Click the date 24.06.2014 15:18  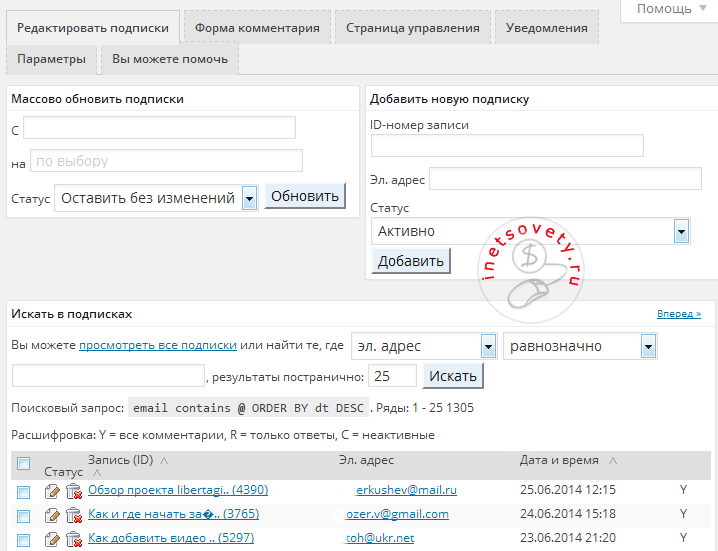click(568, 514)
